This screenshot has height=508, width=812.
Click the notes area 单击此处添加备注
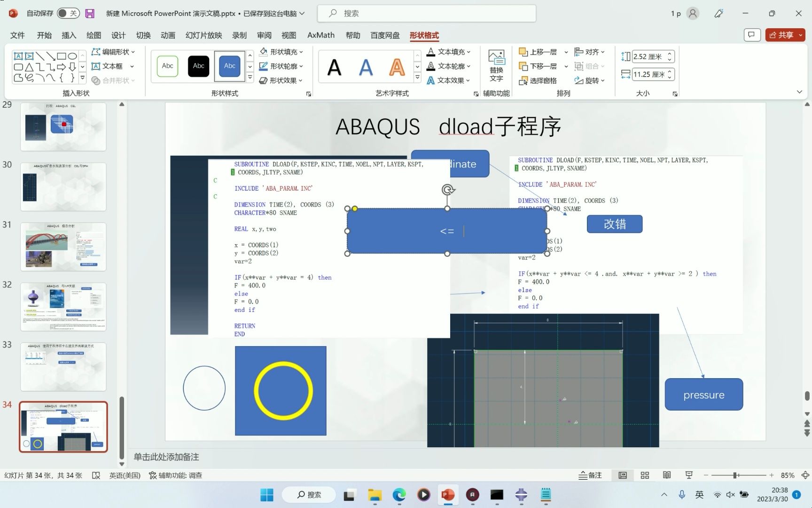click(166, 457)
